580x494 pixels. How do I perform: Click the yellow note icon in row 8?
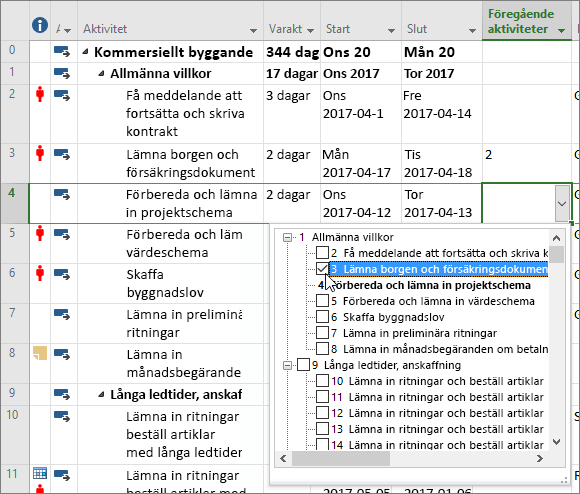[40, 353]
